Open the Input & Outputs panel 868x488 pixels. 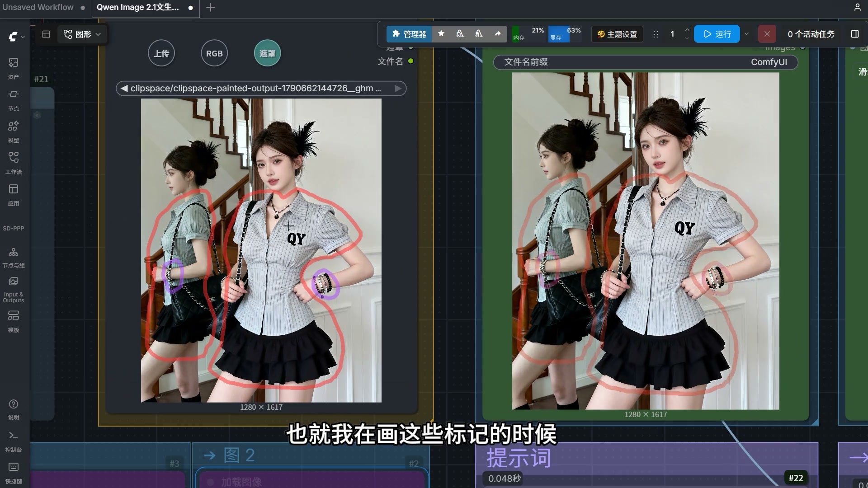coord(14,290)
